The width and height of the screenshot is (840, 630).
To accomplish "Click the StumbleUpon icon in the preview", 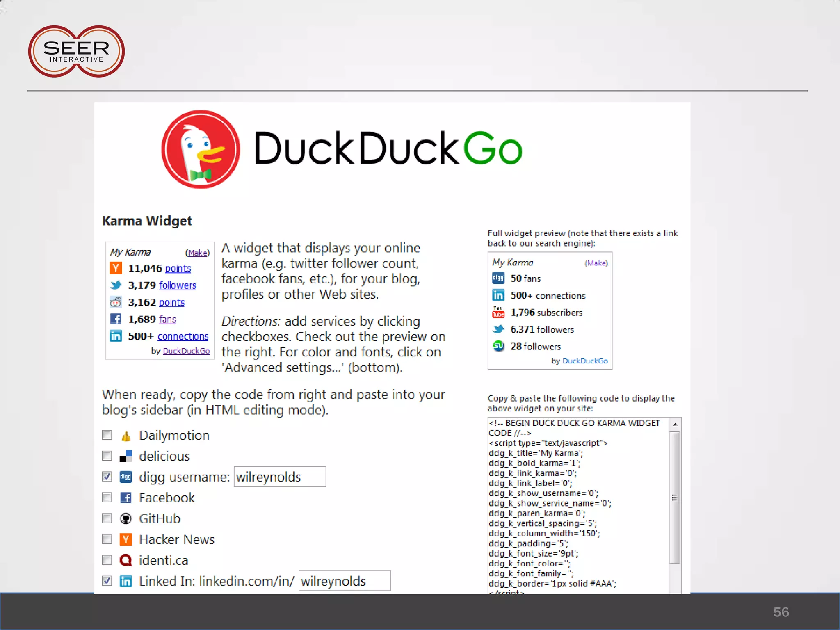I will tap(498, 346).
